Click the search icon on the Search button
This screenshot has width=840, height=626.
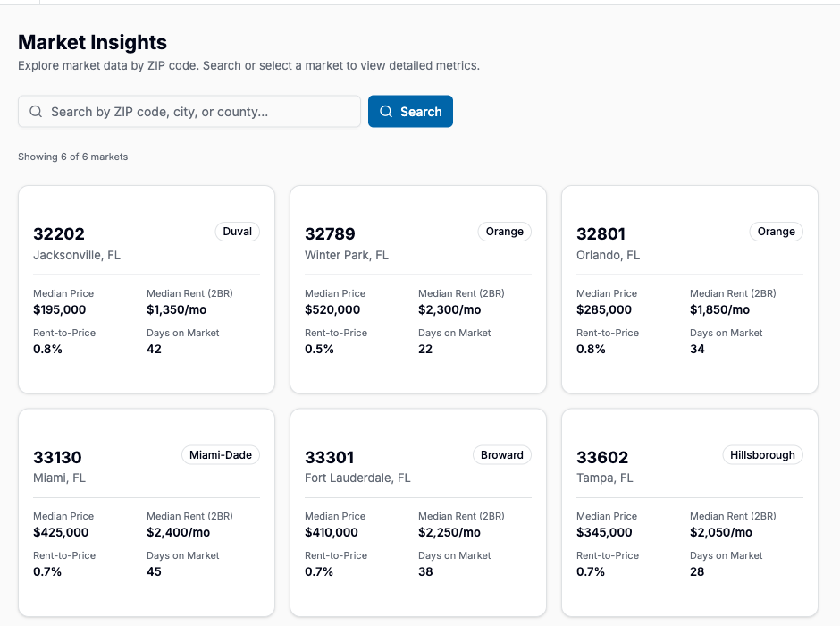[385, 111]
